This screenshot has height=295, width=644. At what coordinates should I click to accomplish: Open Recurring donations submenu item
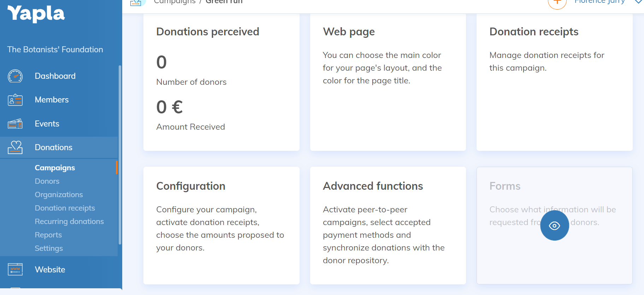(69, 222)
